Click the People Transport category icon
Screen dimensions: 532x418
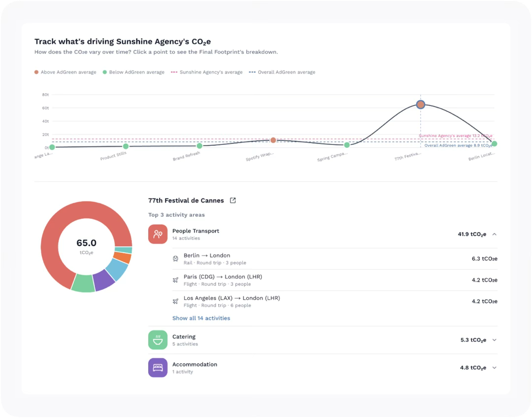coord(158,234)
